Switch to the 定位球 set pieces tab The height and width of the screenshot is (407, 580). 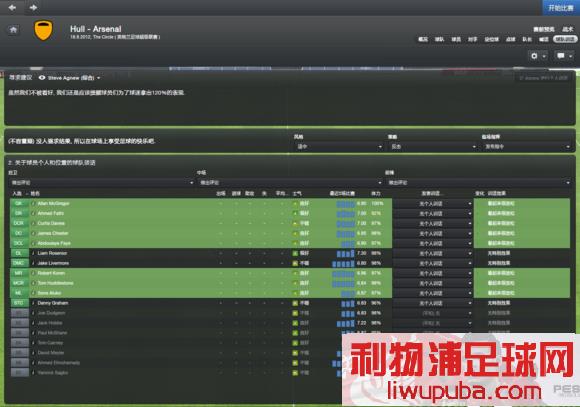tap(492, 39)
